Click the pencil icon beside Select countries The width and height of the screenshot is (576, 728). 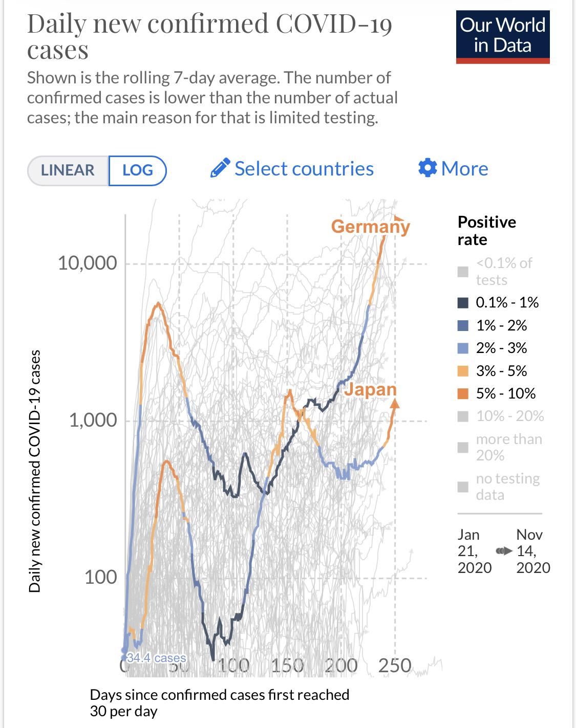point(220,168)
